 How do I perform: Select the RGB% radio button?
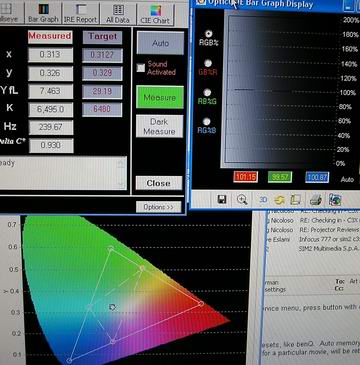(x=208, y=34)
